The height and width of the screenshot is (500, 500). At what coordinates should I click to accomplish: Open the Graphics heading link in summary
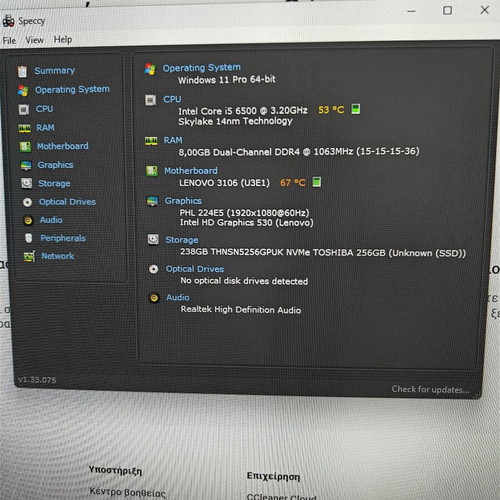tap(183, 201)
